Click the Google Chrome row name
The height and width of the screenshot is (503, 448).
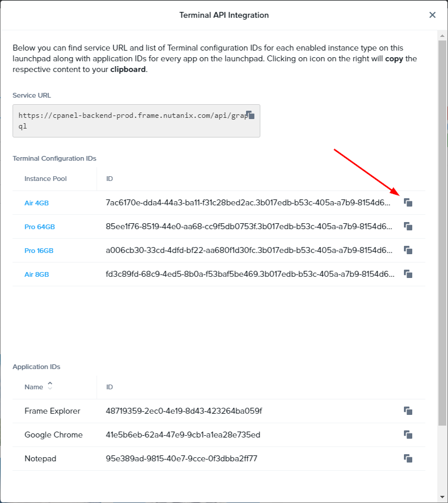pos(54,435)
